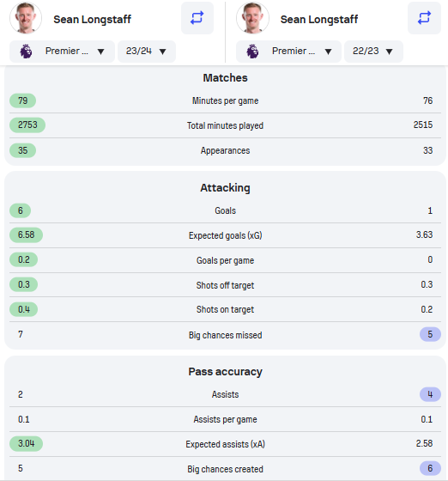Open the right Premier League competition dropdown

click(x=288, y=52)
